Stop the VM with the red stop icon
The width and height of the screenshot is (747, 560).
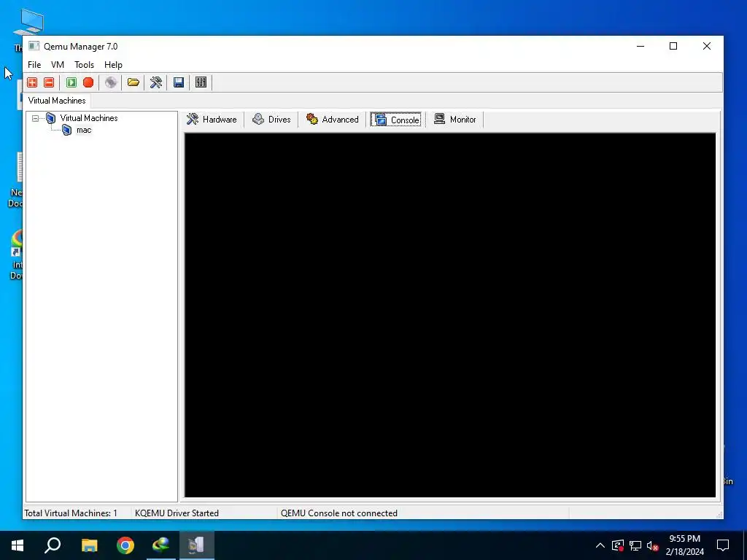pos(88,82)
